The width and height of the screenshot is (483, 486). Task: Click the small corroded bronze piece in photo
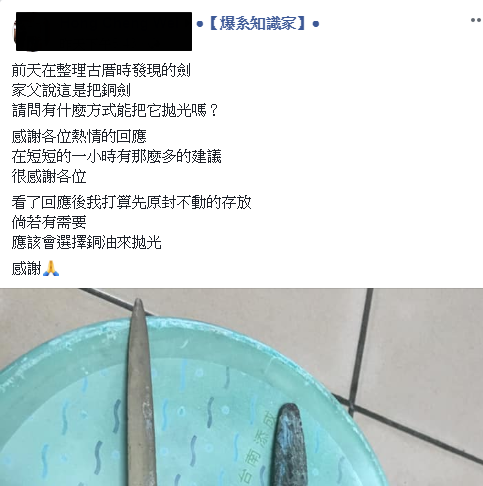(x=289, y=445)
